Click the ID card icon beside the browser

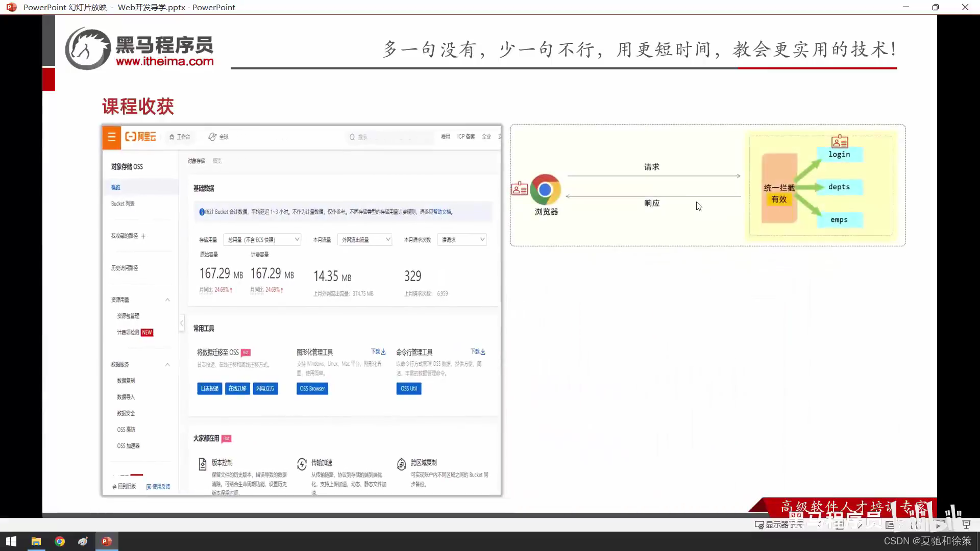coord(520,189)
